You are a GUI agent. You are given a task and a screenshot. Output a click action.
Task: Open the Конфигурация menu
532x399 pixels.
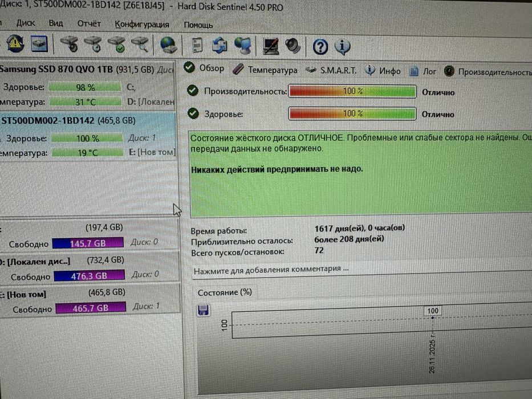[142, 25]
